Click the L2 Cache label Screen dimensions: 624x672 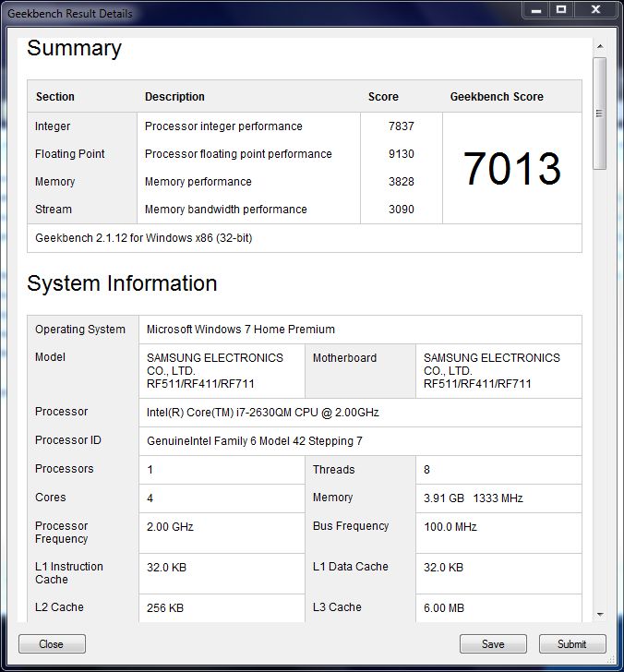59,607
